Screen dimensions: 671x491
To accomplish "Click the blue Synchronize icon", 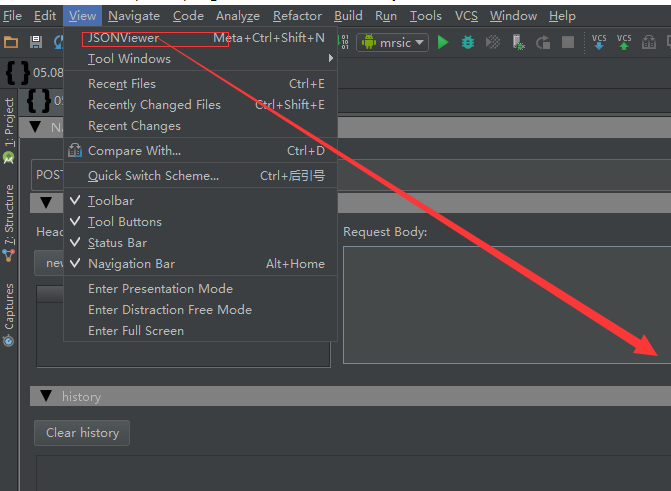I will point(59,42).
